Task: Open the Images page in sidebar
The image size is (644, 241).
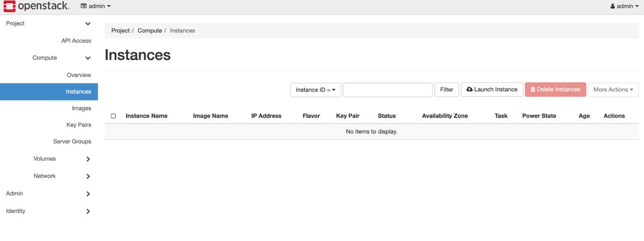Action: pyautogui.click(x=81, y=108)
